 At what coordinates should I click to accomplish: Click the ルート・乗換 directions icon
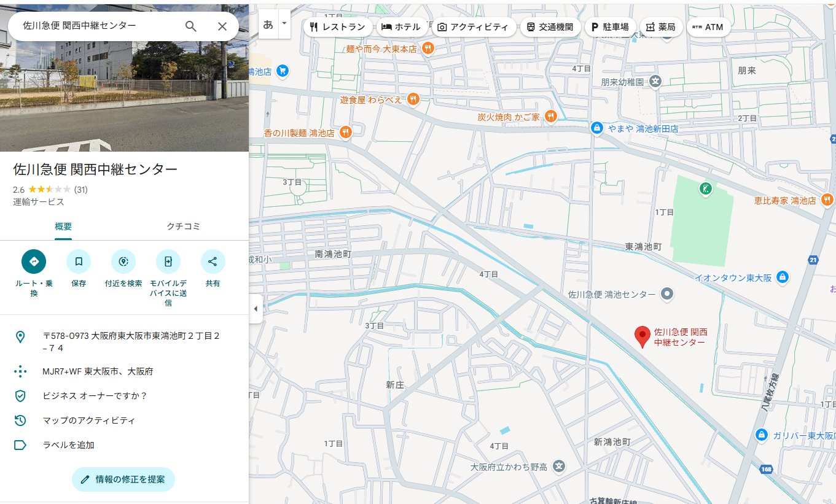coord(34,262)
